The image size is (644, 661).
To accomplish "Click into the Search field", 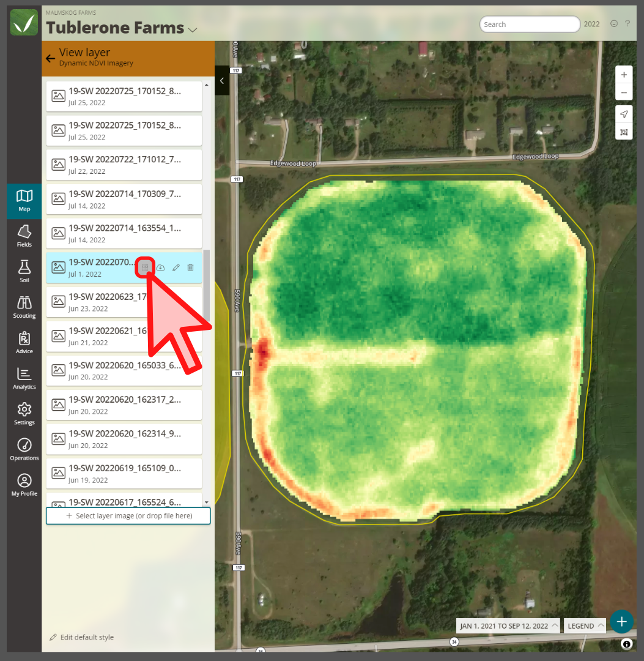I will coord(530,24).
